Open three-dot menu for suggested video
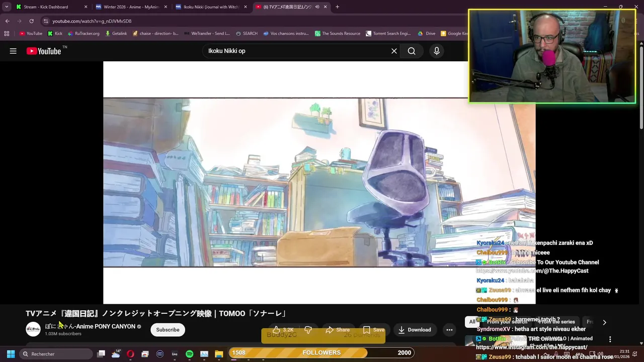This screenshot has width=644, height=362. point(610,339)
